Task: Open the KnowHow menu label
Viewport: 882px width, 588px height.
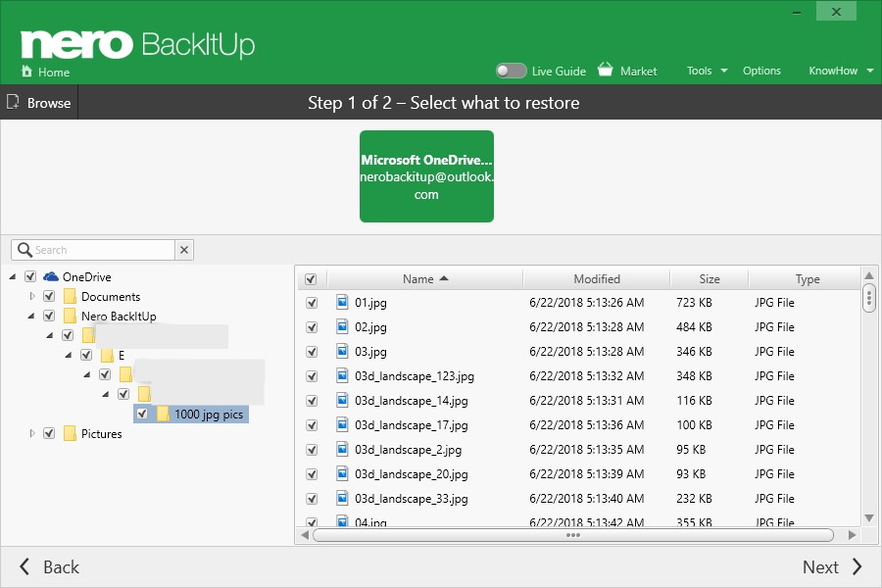Action: click(x=833, y=71)
